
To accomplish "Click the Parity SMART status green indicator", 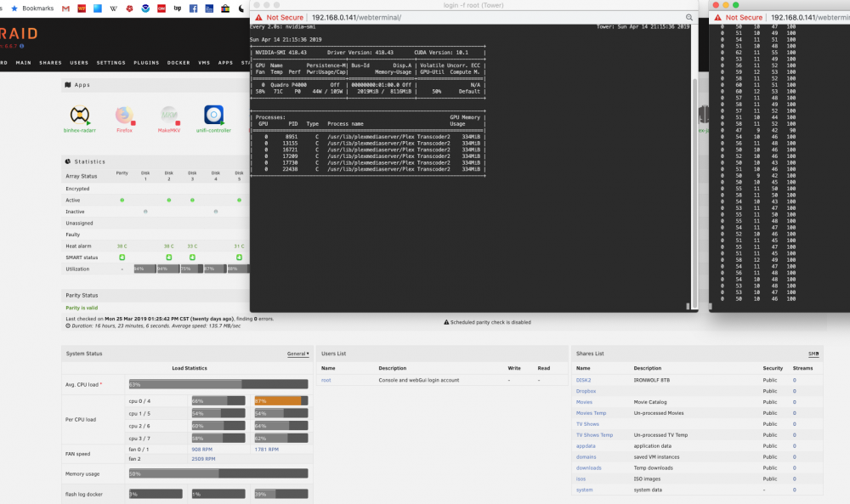I will click(x=122, y=258).
